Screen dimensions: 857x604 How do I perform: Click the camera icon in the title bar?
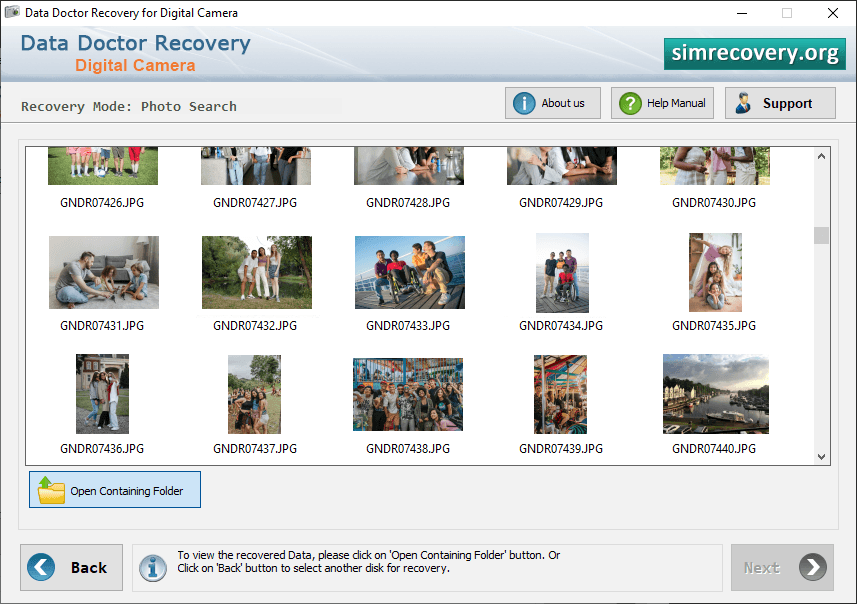[x=12, y=13]
